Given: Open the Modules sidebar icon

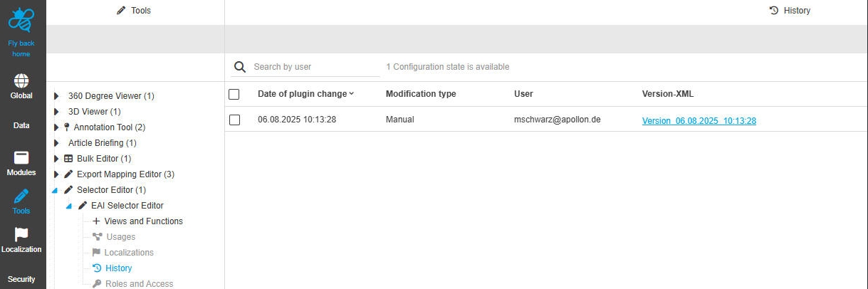Looking at the screenshot, I should [x=21, y=158].
